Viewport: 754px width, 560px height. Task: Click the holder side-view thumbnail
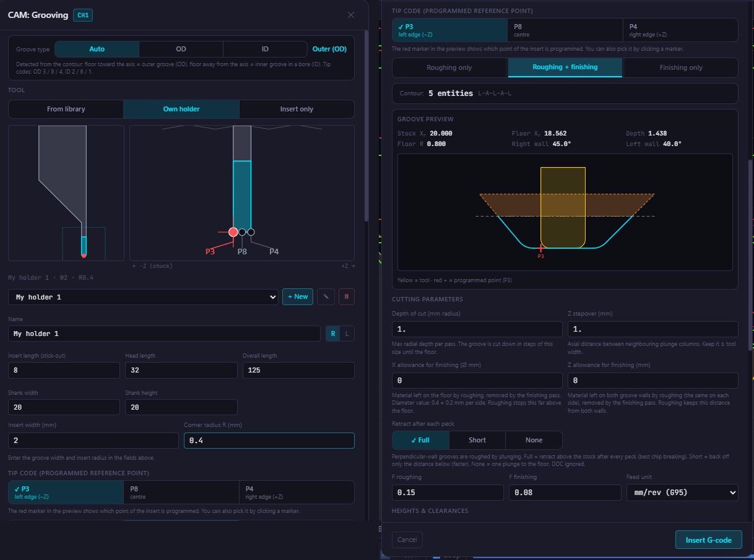point(66,193)
